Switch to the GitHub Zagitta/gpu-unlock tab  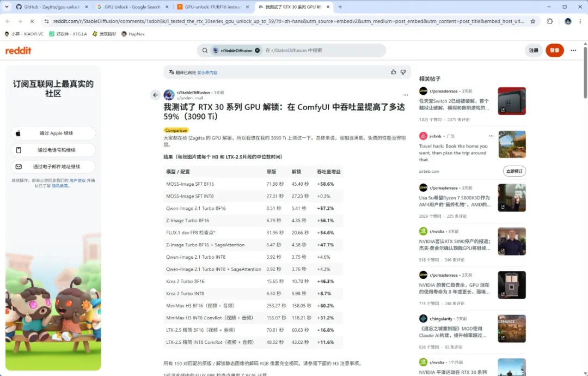[x=52, y=7]
